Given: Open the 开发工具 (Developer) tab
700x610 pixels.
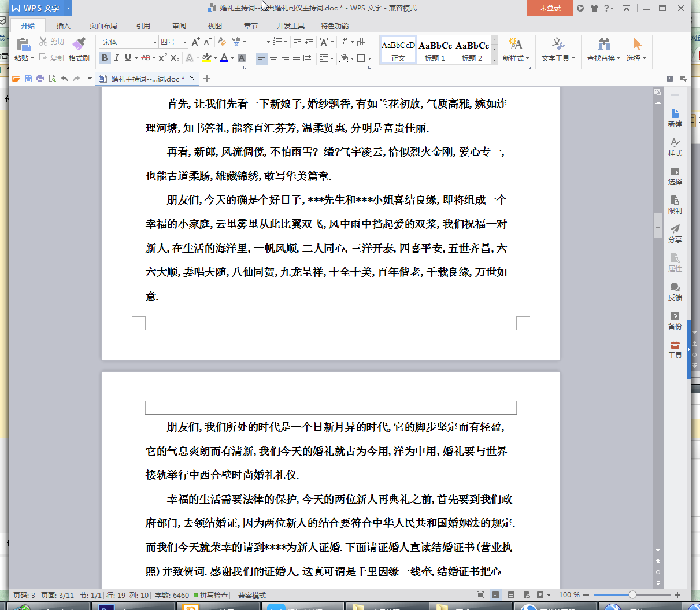Looking at the screenshot, I should coord(290,25).
